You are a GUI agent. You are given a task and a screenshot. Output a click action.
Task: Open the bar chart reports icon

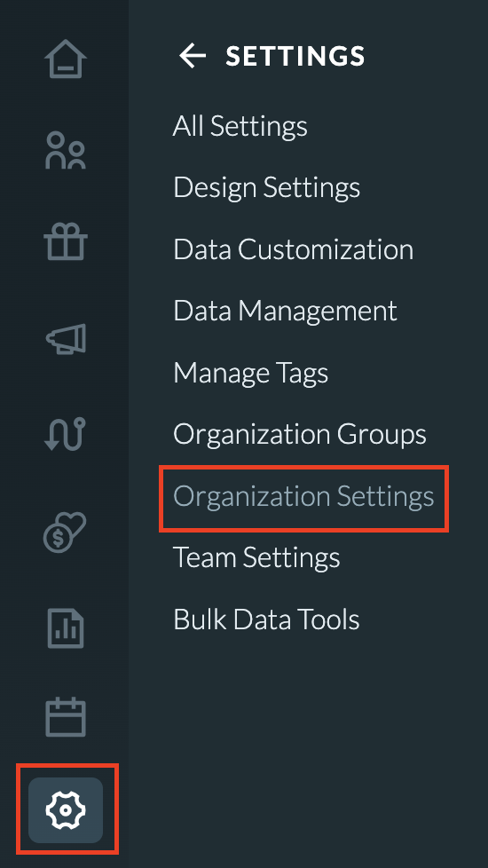[x=66, y=628]
